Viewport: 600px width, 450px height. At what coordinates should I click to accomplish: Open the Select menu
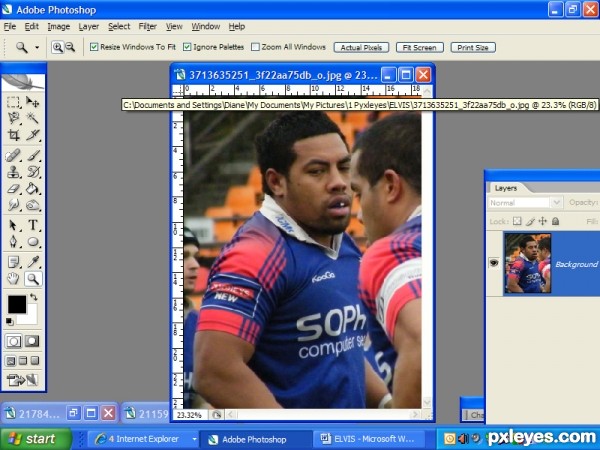pos(119,26)
